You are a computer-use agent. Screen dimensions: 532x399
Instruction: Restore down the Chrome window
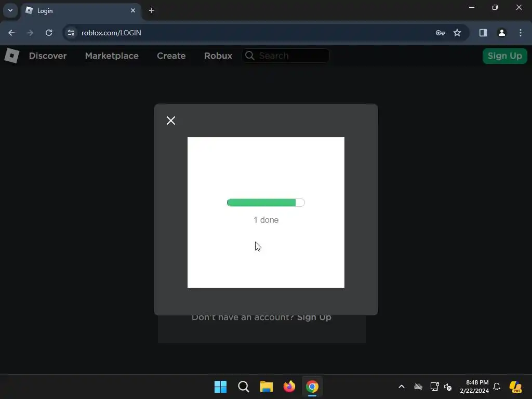[x=495, y=7]
